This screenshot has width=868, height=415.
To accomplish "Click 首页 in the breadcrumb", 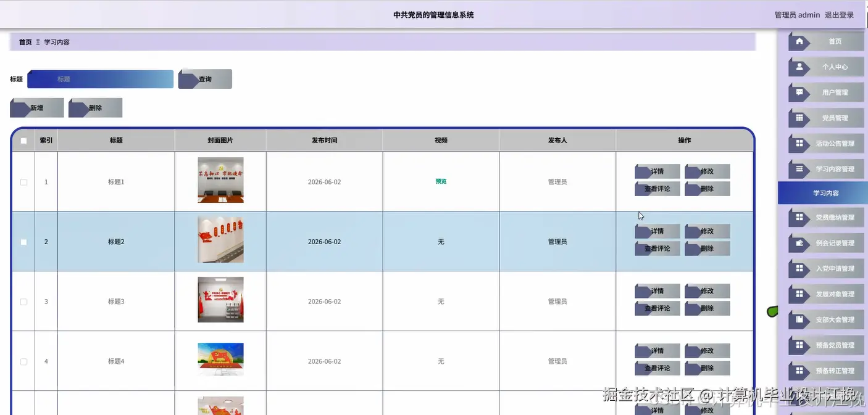I will pyautogui.click(x=25, y=42).
